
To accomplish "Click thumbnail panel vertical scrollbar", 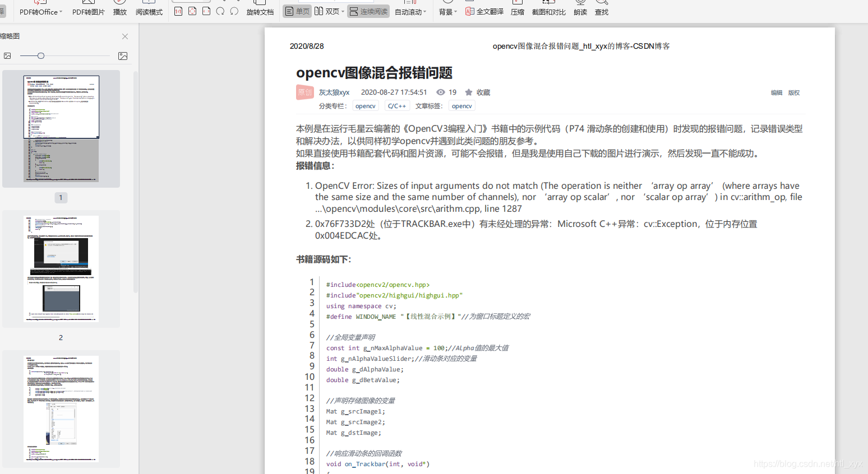I will click(x=136, y=182).
